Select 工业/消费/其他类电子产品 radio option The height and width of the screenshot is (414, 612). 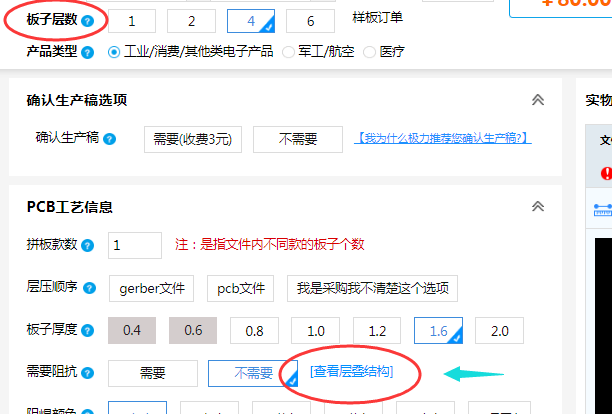coord(113,51)
